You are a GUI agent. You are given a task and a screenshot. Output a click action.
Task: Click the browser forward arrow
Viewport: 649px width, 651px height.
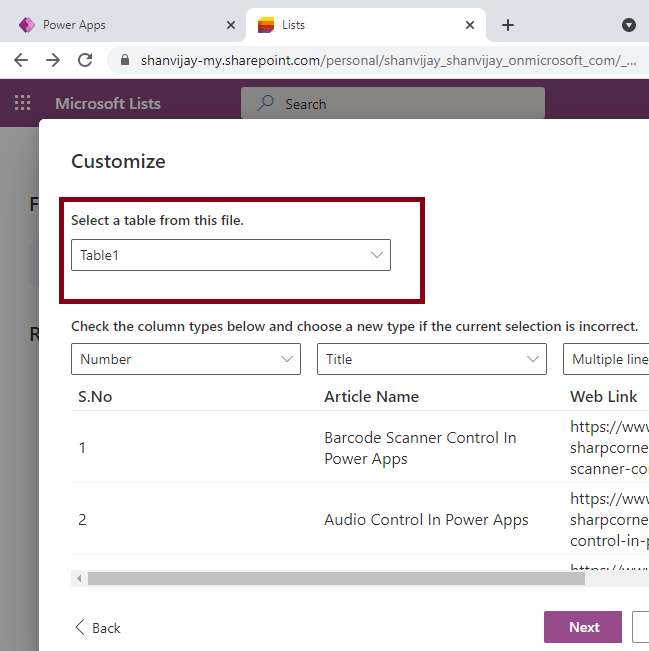pyautogui.click(x=53, y=60)
